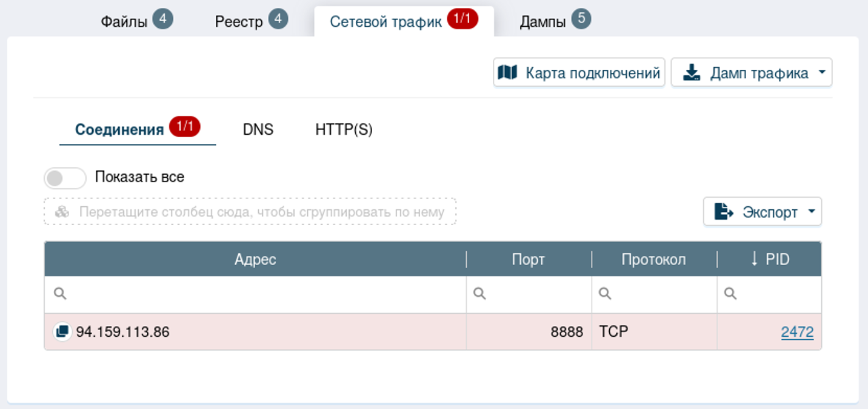Click the map icon on Карта подключений

coord(507,73)
